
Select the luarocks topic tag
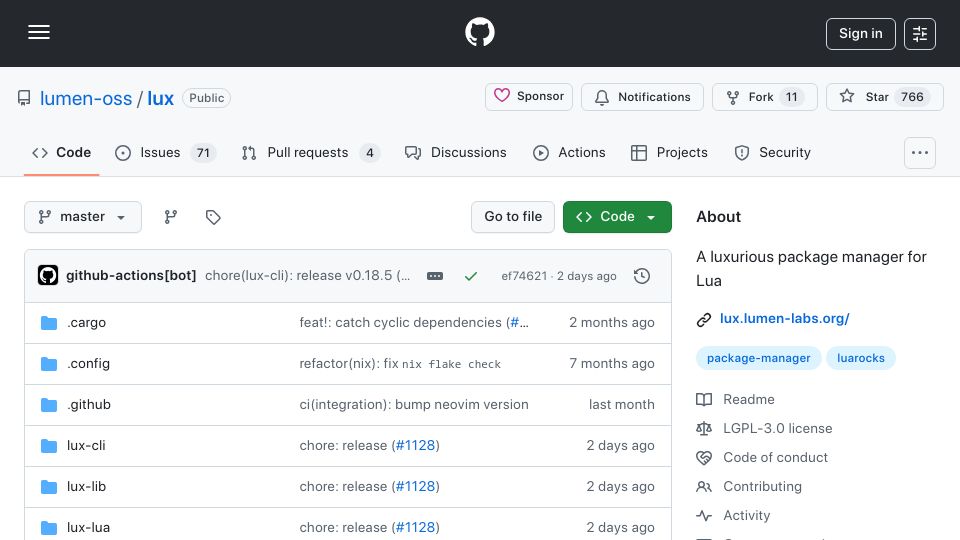click(861, 358)
